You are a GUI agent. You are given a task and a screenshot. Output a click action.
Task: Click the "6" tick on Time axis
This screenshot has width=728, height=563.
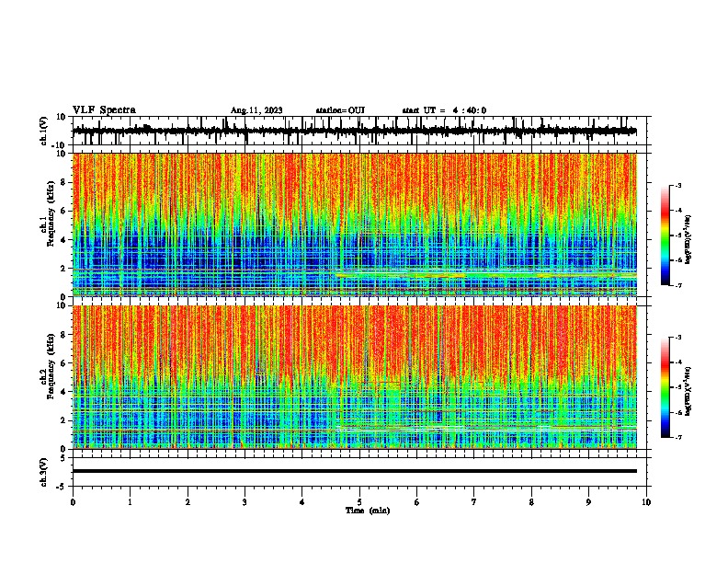click(417, 502)
